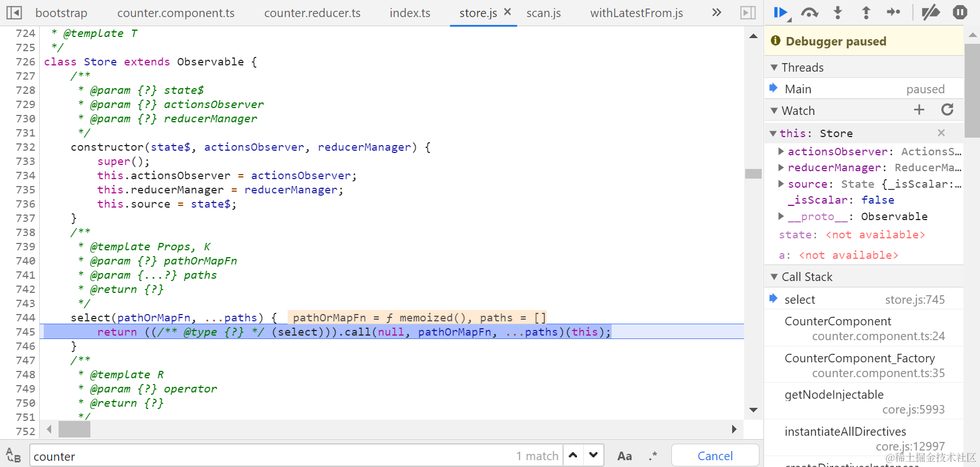This screenshot has height=467, width=980.
Task: Toggle the file navigator sidebar icon
Action: tap(14, 13)
